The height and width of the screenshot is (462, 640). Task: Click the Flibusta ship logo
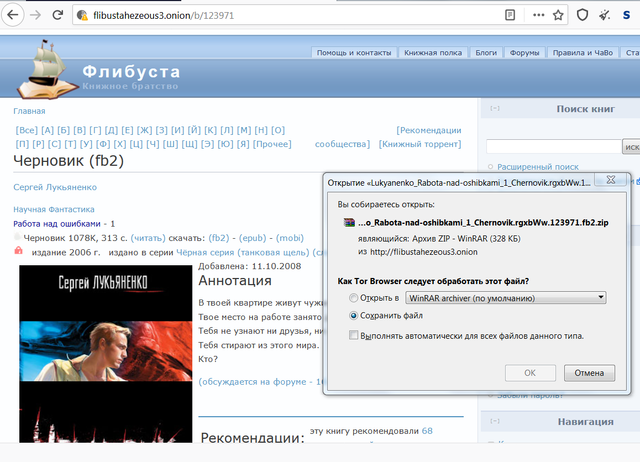pos(46,69)
